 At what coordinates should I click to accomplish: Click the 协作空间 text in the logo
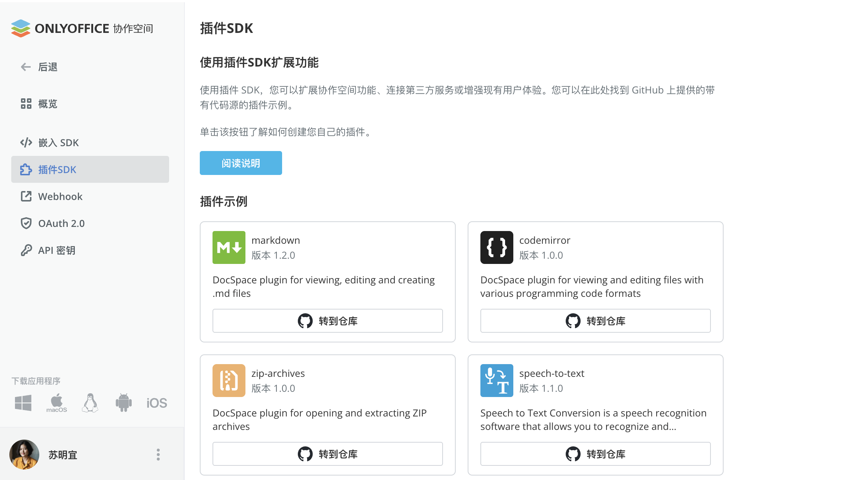pos(133,28)
